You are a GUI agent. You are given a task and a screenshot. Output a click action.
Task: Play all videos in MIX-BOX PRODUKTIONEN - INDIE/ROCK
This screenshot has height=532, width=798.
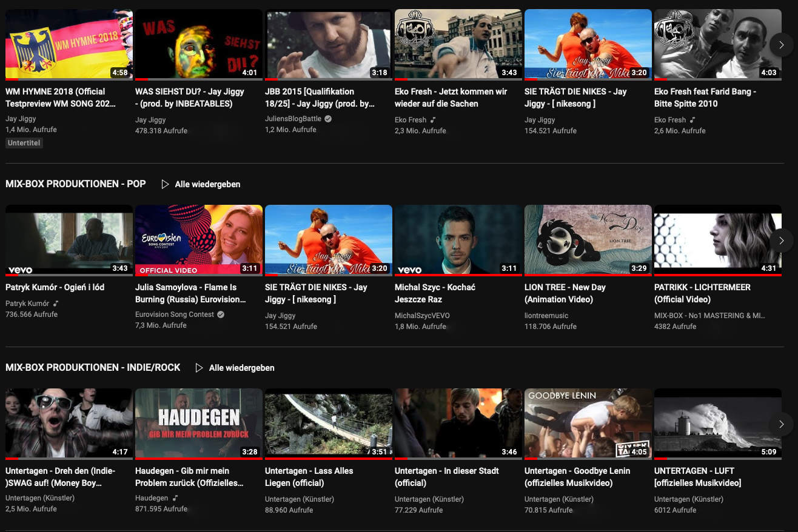(235, 368)
